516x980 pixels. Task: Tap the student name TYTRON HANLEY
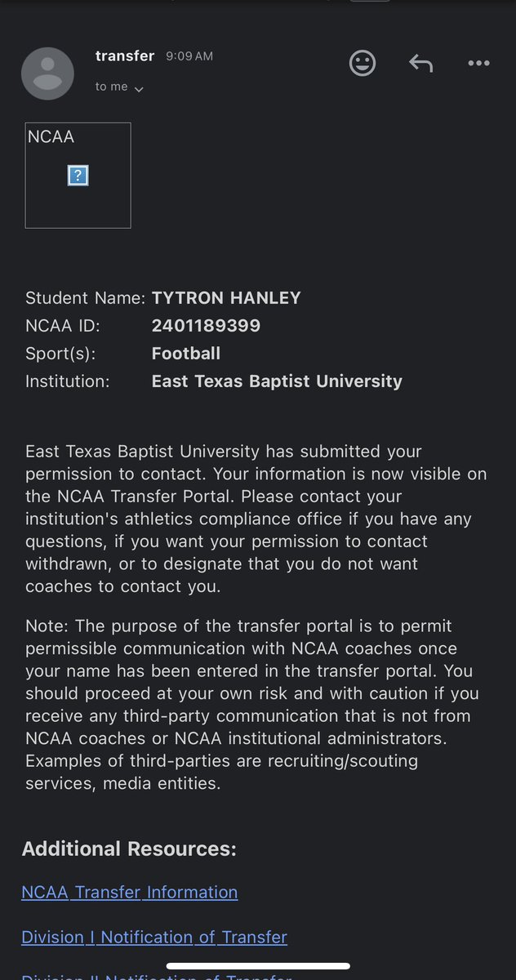(226, 298)
